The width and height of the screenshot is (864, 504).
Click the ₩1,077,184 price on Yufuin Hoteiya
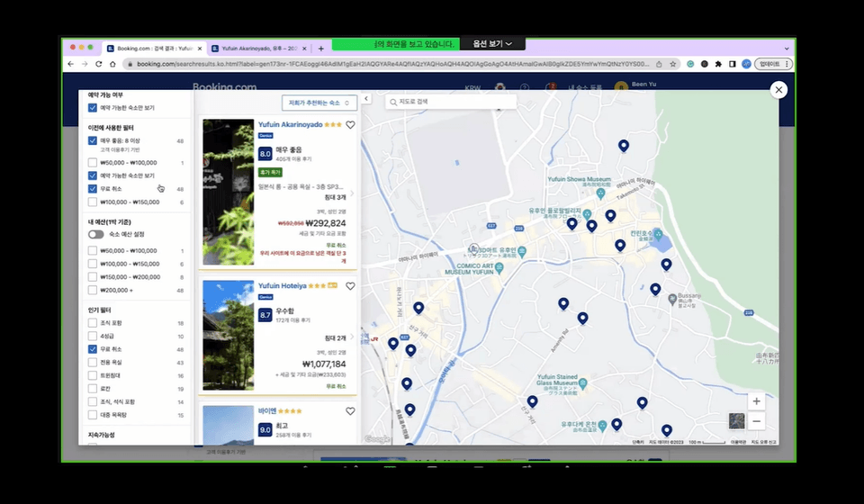(x=324, y=364)
